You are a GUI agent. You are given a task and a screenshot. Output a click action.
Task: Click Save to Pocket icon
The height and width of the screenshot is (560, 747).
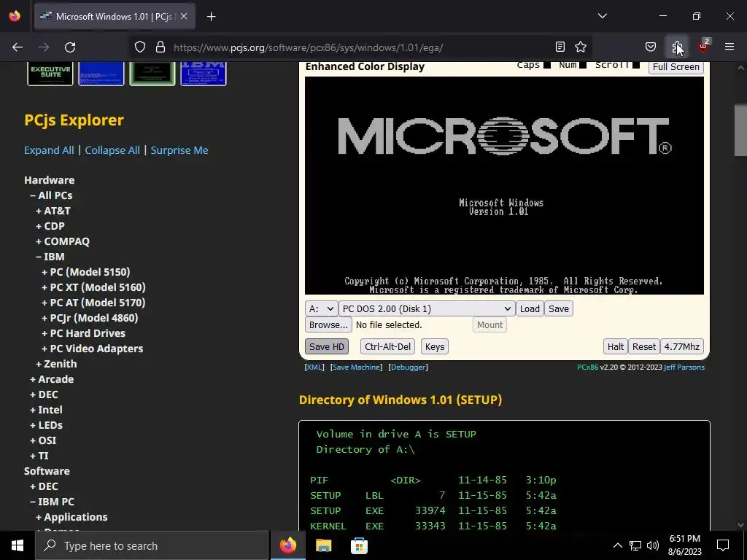coord(651,47)
